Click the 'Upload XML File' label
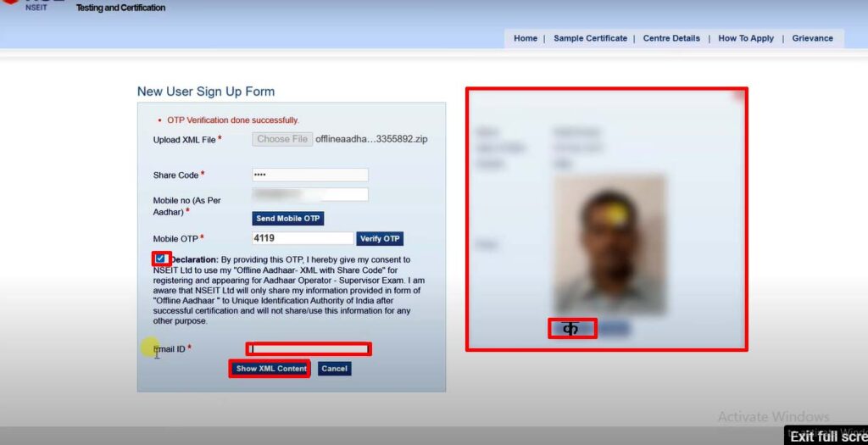868x445 pixels. pyautogui.click(x=184, y=140)
